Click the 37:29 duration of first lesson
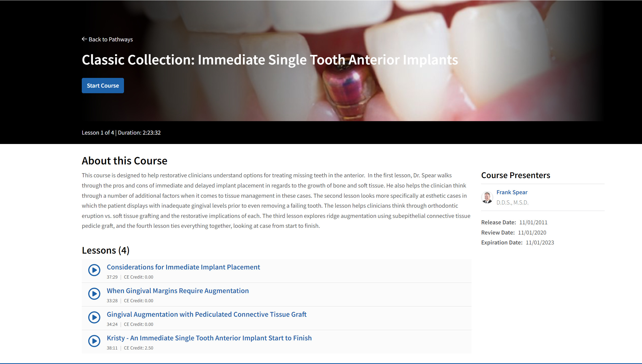The height and width of the screenshot is (364, 642). point(112,277)
